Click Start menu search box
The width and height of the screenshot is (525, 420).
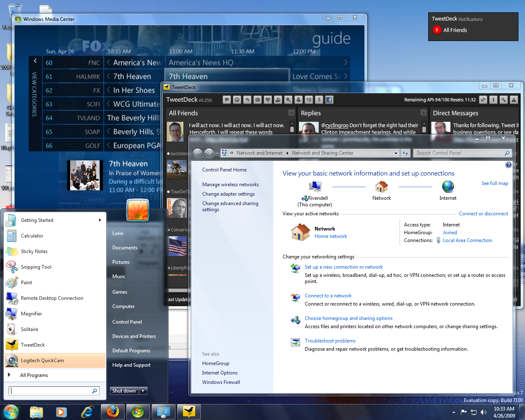[x=54, y=391]
